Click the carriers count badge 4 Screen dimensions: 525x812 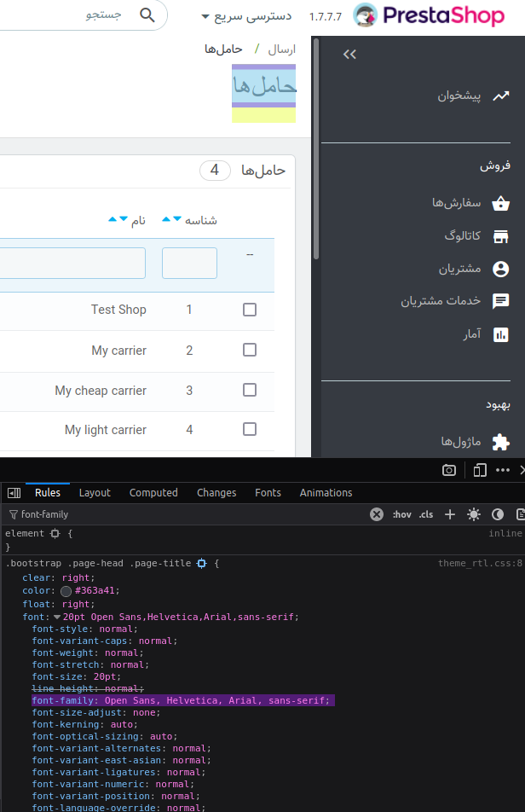point(215,171)
